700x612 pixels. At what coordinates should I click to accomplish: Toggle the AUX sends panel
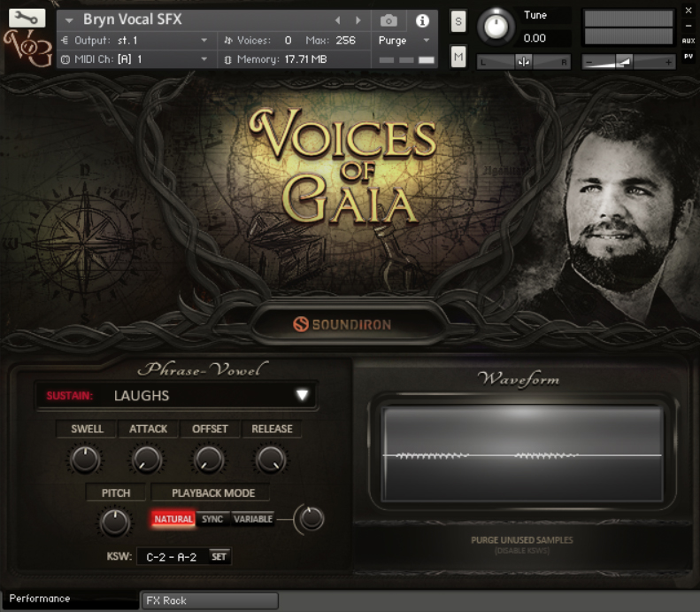tap(688, 41)
